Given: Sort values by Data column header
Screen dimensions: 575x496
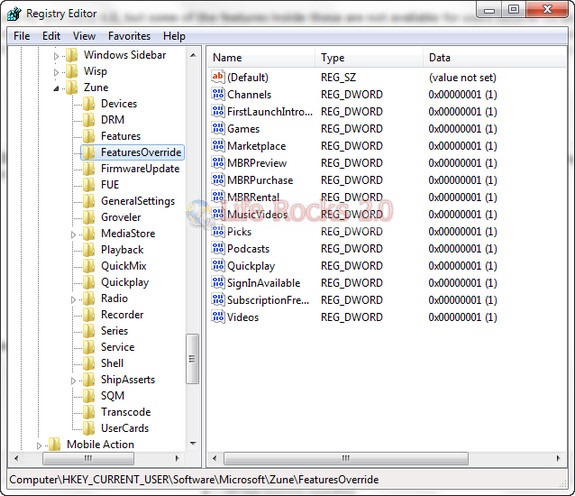Looking at the screenshot, I should 495,58.
